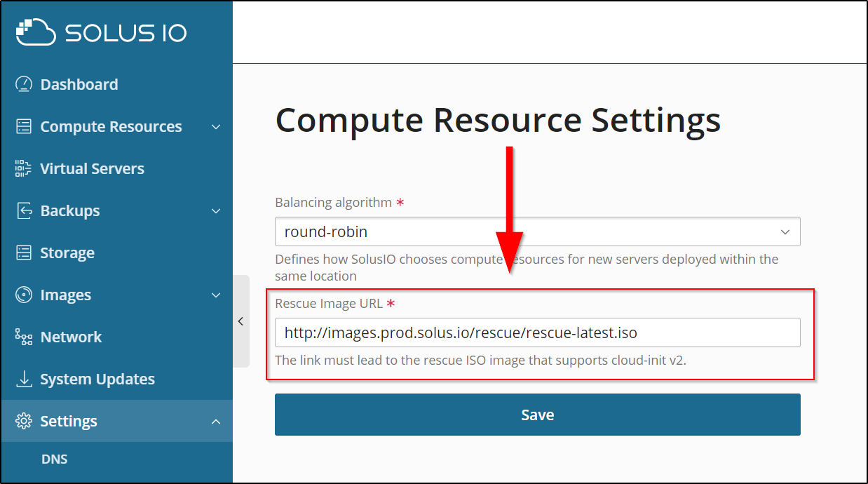This screenshot has height=484, width=868.
Task: Click the SolusIO cloud logo
Action: (35, 32)
